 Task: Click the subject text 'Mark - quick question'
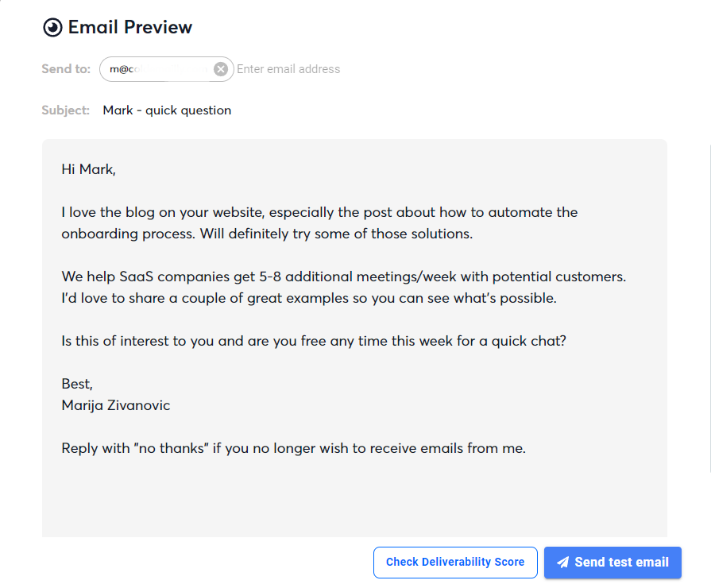tap(167, 110)
